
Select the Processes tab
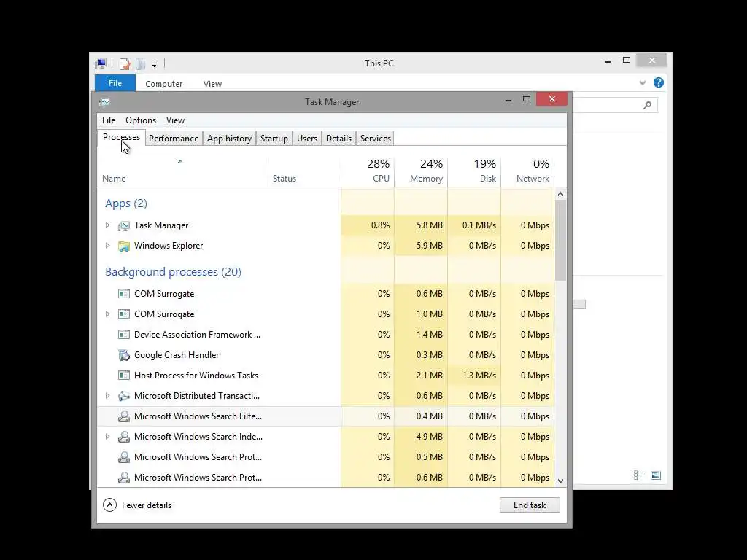[x=122, y=138]
